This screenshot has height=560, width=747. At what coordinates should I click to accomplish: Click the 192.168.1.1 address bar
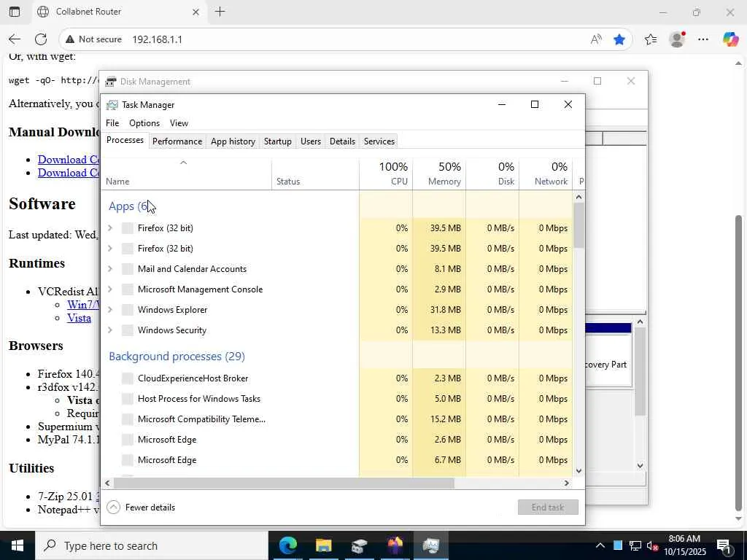click(x=345, y=39)
